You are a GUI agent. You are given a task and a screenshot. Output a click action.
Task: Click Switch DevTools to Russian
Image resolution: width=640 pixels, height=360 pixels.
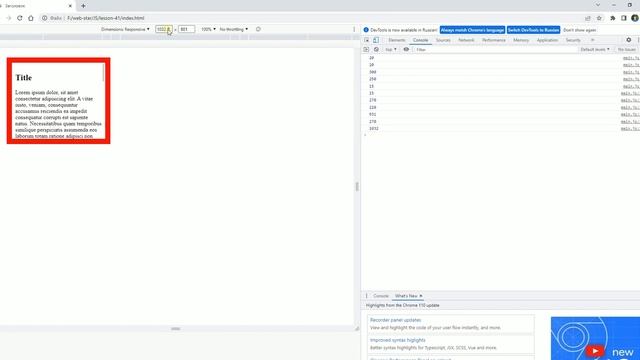pyautogui.click(x=533, y=30)
